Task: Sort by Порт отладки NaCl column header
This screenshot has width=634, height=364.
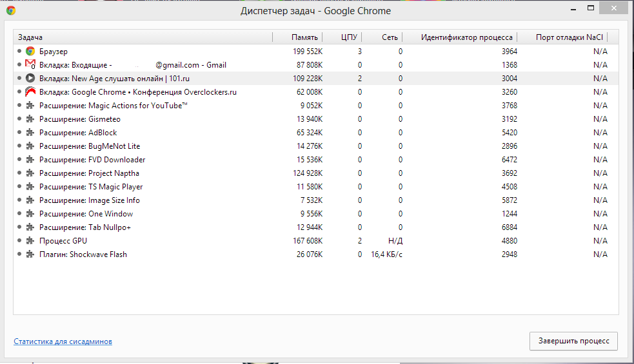Action: (563, 37)
